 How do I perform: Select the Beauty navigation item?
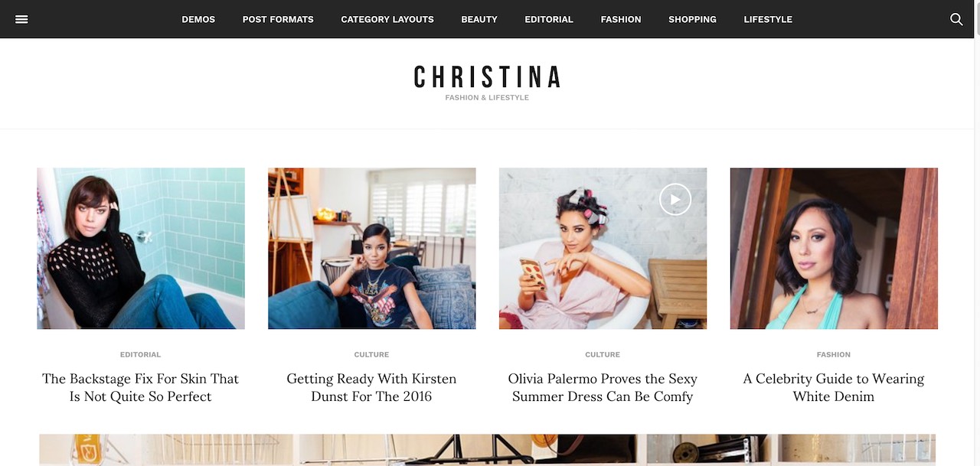(479, 19)
